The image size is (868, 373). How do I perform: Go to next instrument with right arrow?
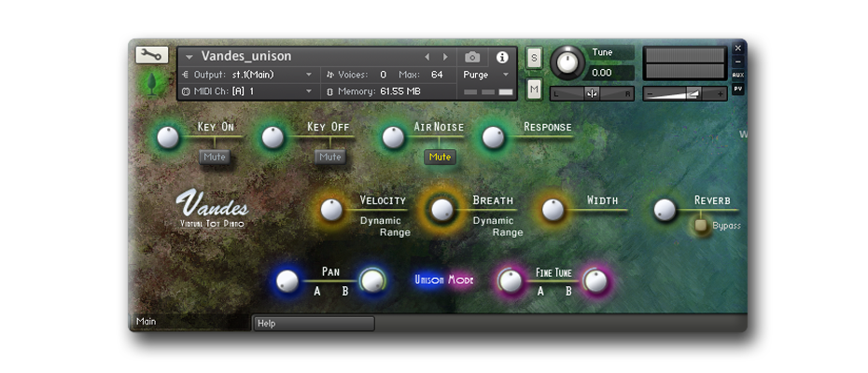444,57
